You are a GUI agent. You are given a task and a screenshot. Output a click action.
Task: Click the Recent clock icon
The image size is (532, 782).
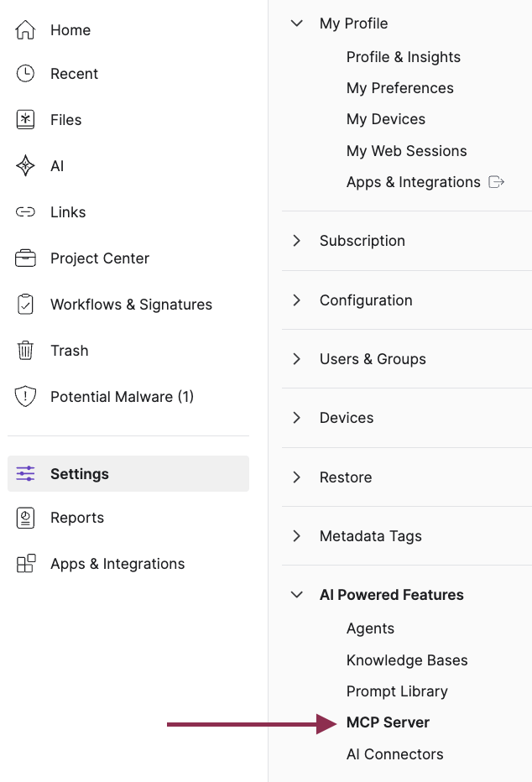point(25,73)
